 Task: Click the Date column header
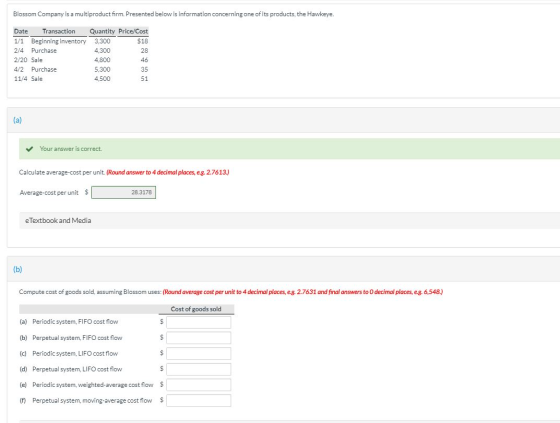pyautogui.click(x=21, y=31)
